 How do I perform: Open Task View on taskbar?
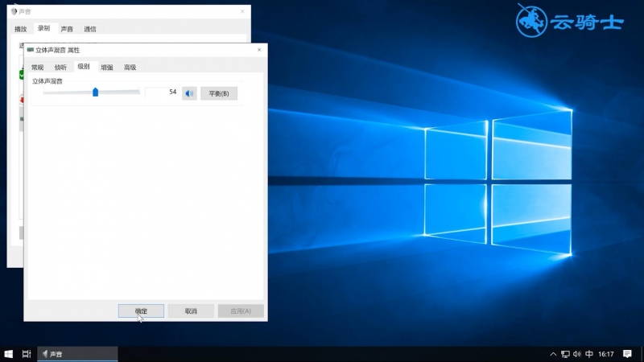(27, 354)
